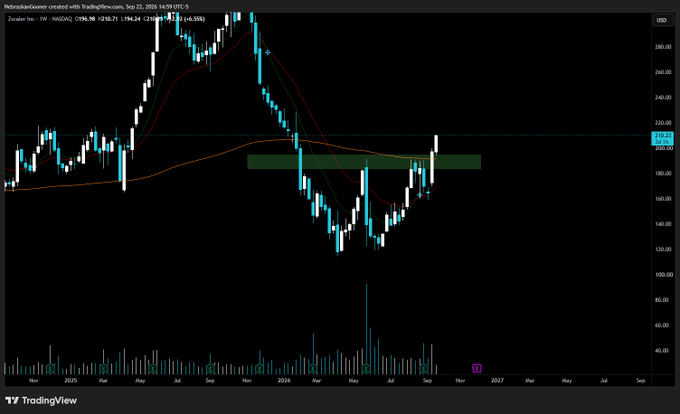
Task: Click the percent change (+6.55%)
Action: click(x=194, y=19)
